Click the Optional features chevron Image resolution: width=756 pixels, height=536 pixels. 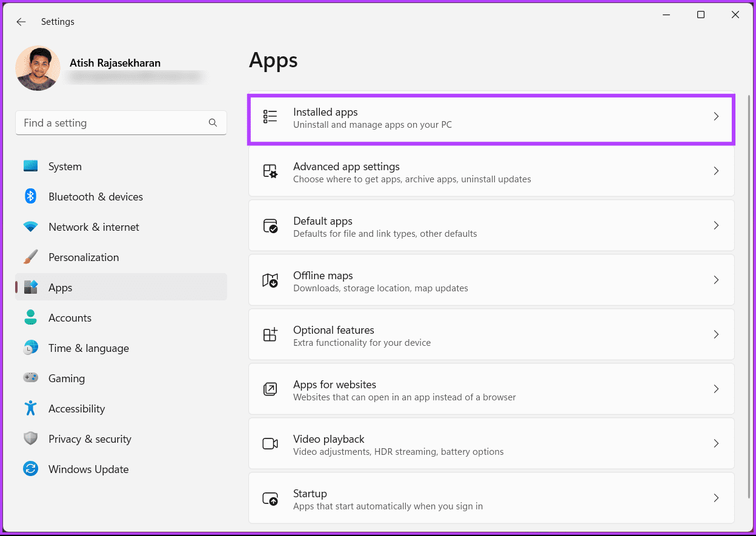[x=716, y=334]
